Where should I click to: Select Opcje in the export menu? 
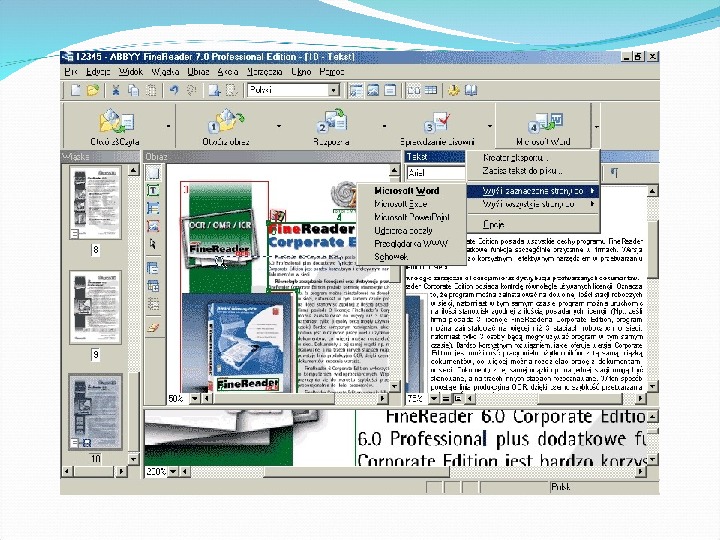tap(533, 225)
